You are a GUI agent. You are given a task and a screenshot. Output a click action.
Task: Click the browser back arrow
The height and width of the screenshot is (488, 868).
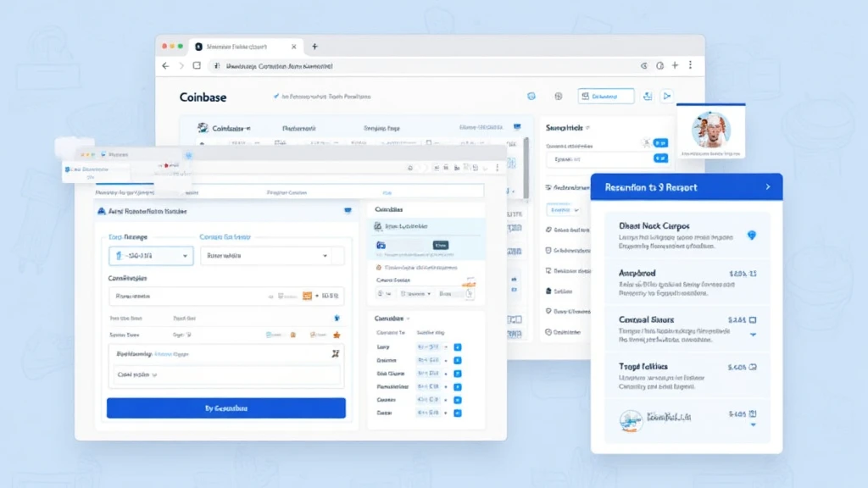(x=166, y=65)
